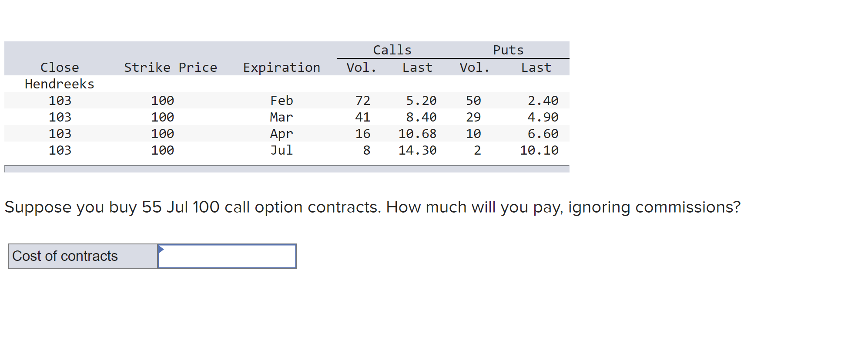Click the Apr put volume 10
The height and width of the screenshot is (355, 868).
474,134
